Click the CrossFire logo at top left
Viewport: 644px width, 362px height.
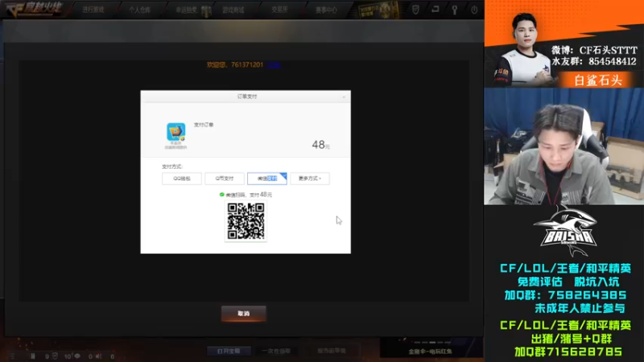click(x=34, y=9)
